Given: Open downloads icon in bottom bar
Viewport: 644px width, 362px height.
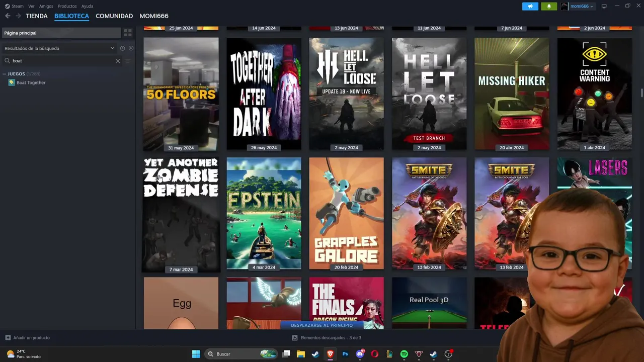Looking at the screenshot, I should point(295,338).
